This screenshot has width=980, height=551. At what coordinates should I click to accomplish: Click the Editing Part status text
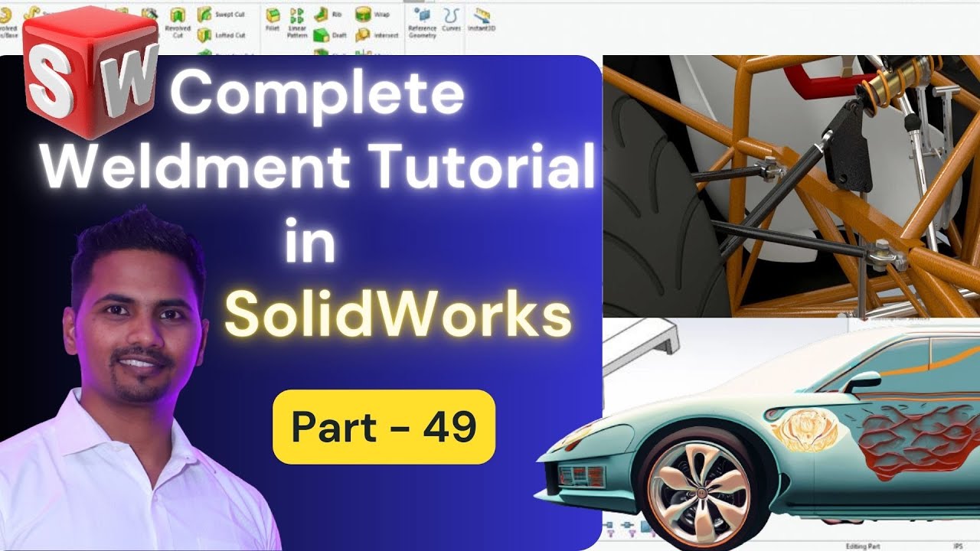pyautogui.click(x=864, y=546)
